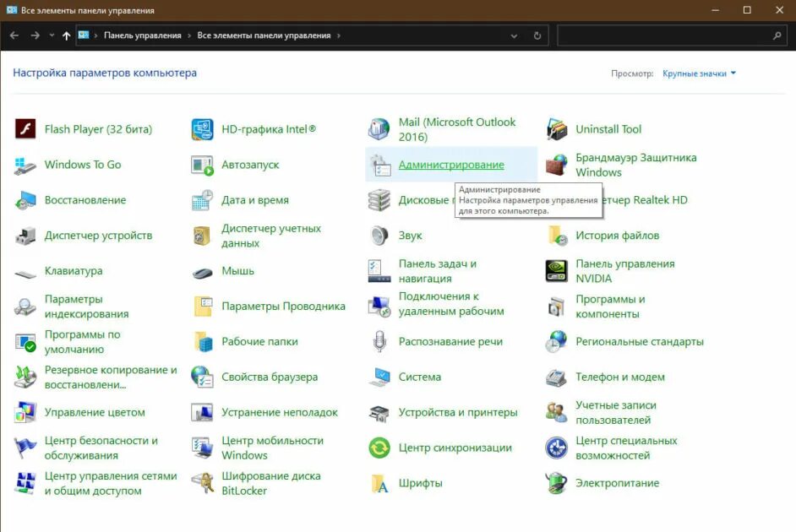This screenshot has width=796, height=532.
Task: Go forward with the Forward arrow
Action: tap(35, 35)
